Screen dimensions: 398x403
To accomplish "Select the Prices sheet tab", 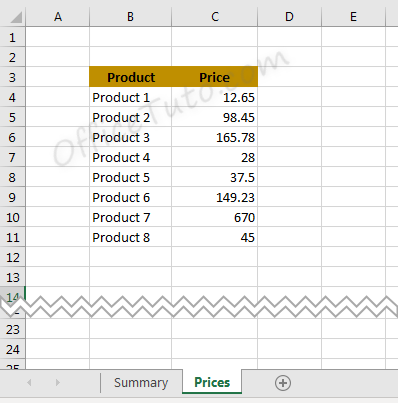I will click(x=212, y=382).
